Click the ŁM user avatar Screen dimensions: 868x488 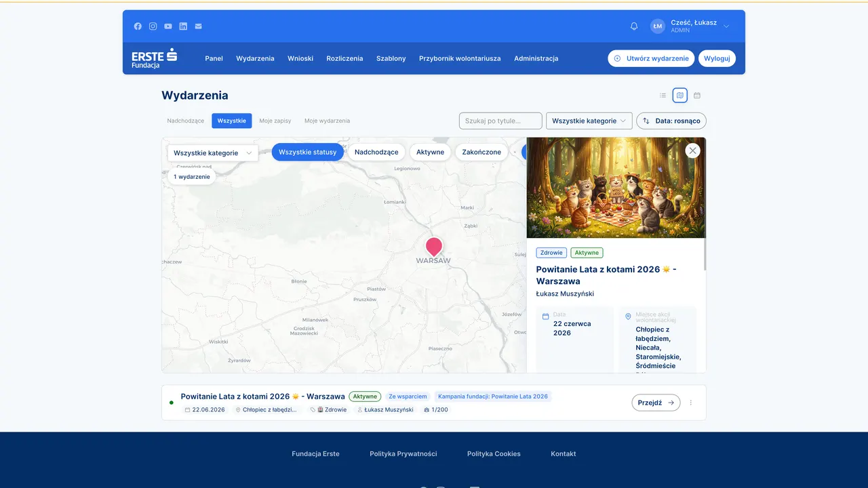(657, 26)
